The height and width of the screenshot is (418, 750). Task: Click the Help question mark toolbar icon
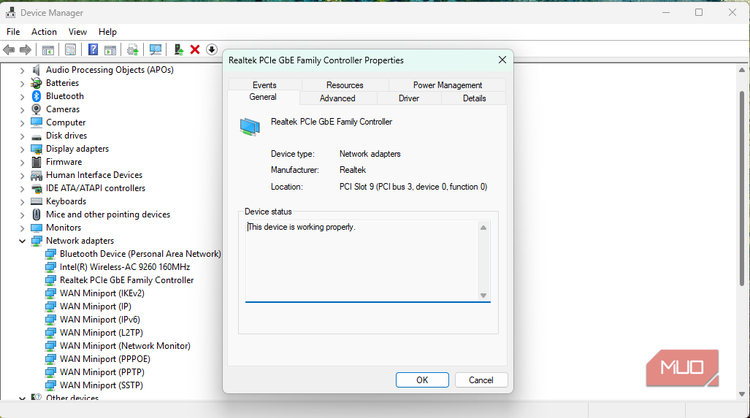pyautogui.click(x=93, y=49)
